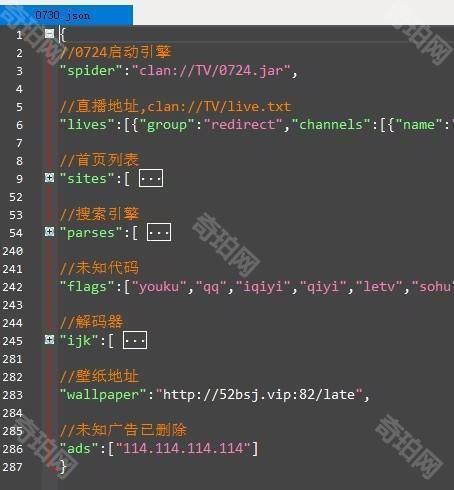Expand the folded "sites" array

coord(49,178)
